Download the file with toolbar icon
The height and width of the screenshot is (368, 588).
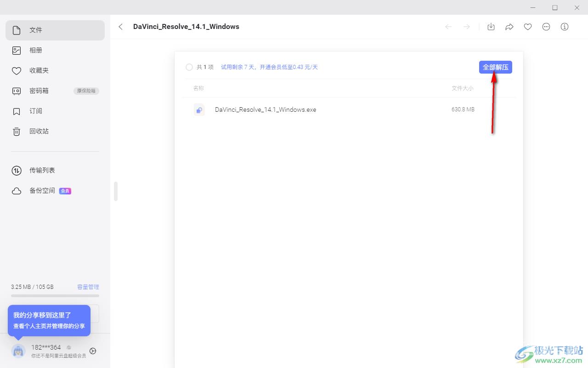click(x=491, y=27)
